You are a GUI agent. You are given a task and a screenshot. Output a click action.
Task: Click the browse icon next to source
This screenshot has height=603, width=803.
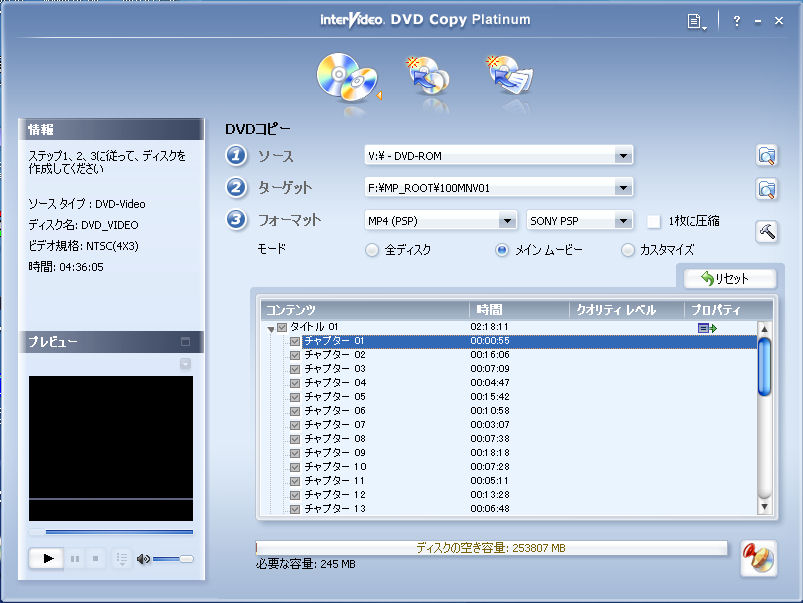(x=766, y=156)
